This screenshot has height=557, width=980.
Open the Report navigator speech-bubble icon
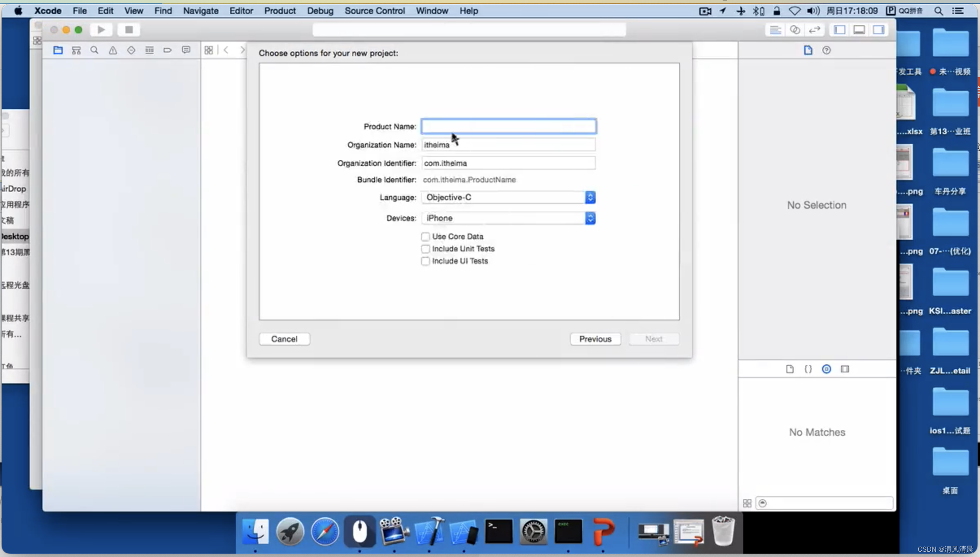coord(186,50)
